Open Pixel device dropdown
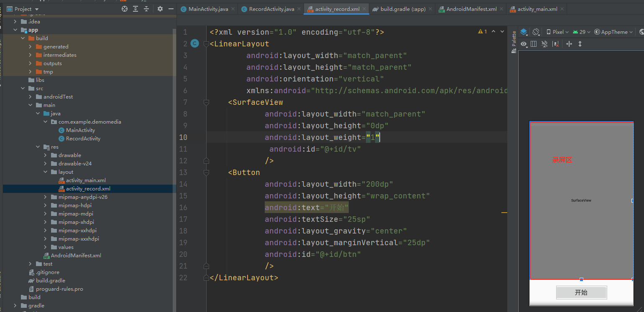 click(557, 32)
